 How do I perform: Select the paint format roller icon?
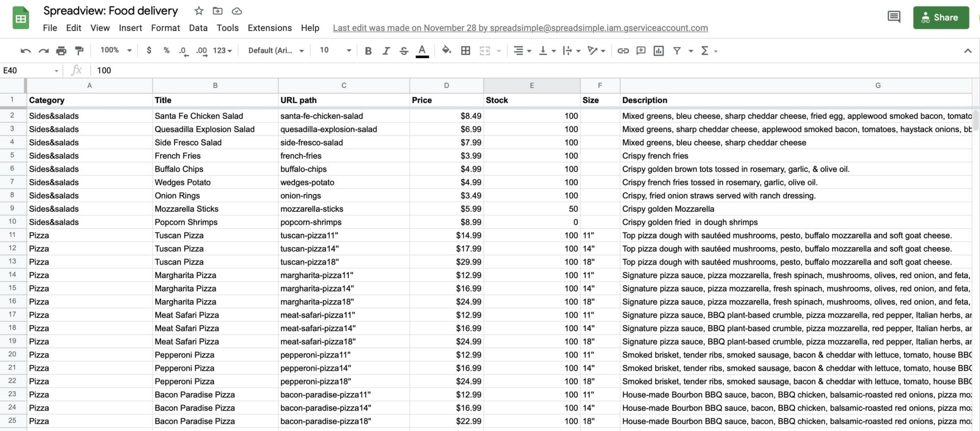79,51
